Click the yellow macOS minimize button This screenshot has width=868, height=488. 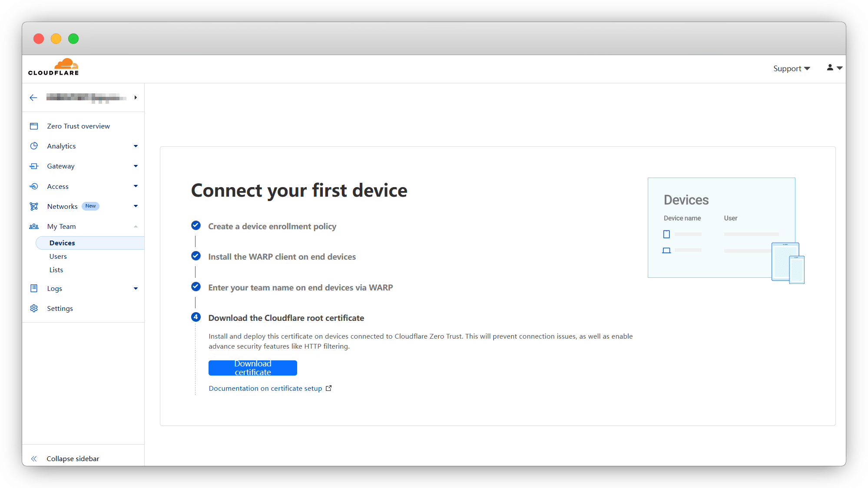(56, 39)
